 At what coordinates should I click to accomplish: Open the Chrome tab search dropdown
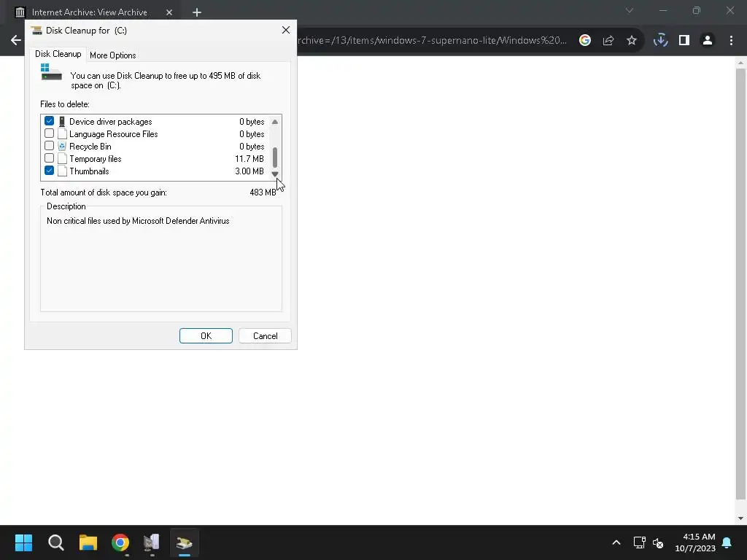630,10
